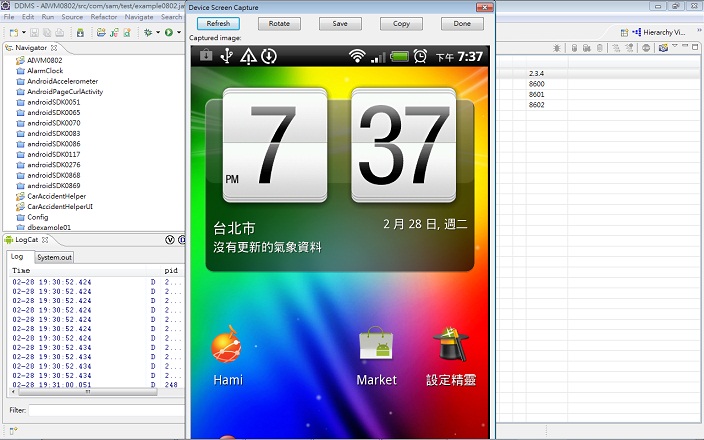Click the Done button in capture dialog
704x440 pixels.
pos(462,23)
